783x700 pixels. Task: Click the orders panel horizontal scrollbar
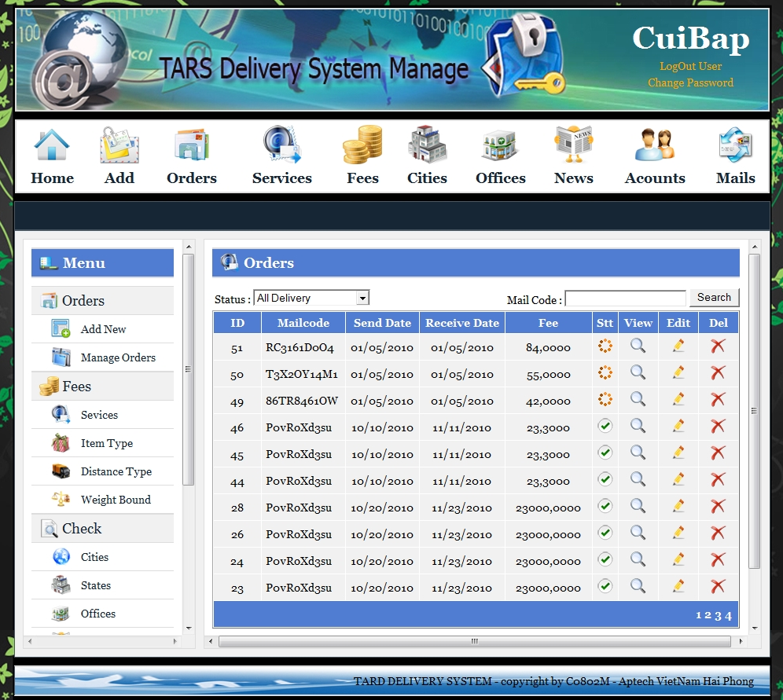[474, 642]
